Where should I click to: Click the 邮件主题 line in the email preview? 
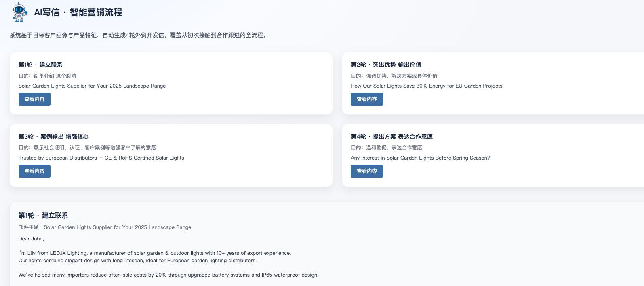pyautogui.click(x=105, y=227)
